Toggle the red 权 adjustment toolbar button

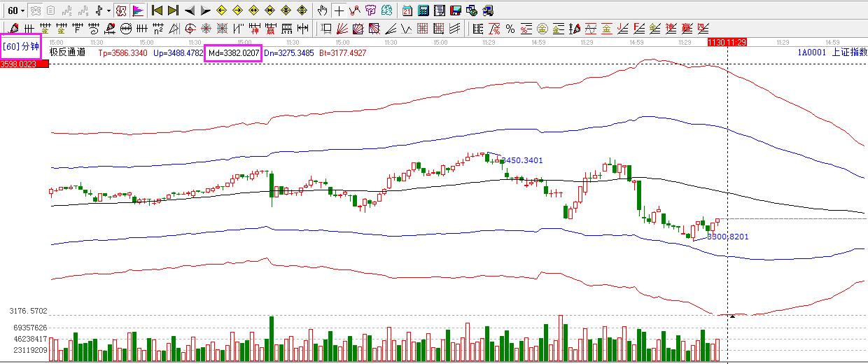click(x=121, y=10)
